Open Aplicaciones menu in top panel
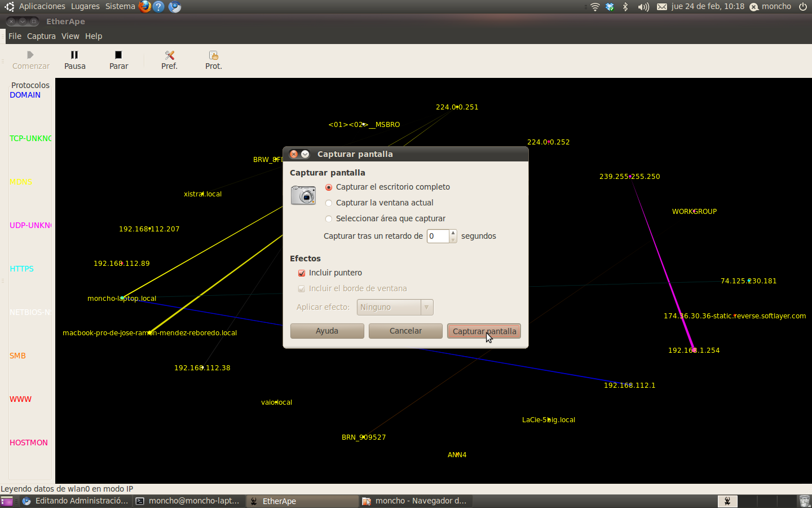Screen dimensions: 812x508 pos(42,6)
